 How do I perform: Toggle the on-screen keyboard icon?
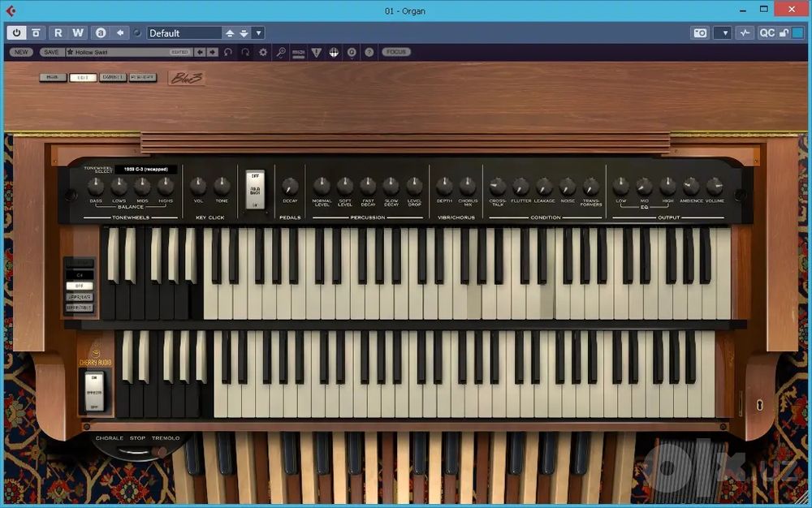click(x=334, y=52)
